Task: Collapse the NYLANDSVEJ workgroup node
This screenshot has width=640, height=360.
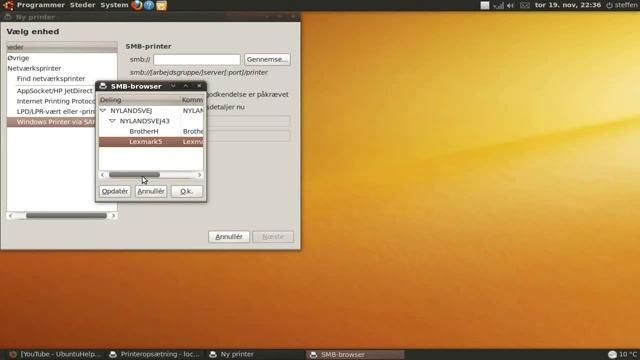Action: coord(103,111)
